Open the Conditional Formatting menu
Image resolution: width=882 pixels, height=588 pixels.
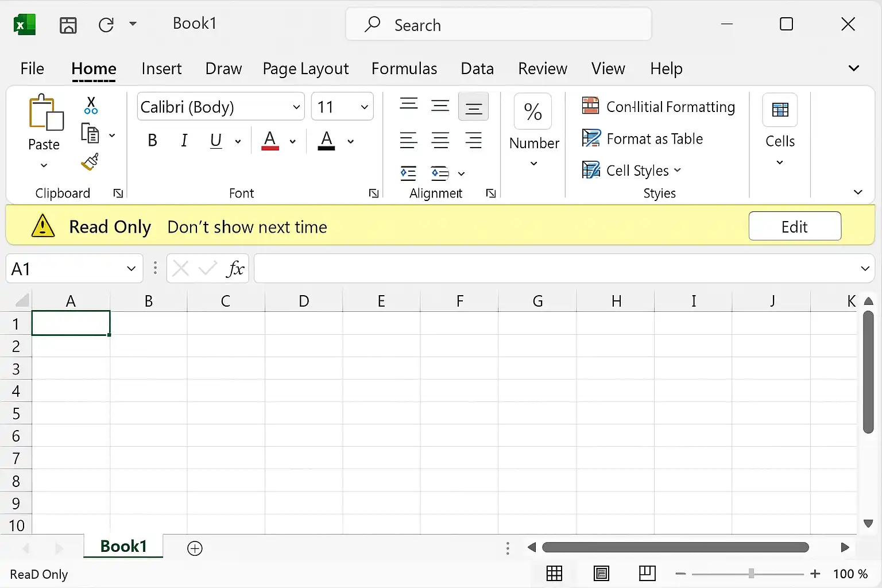(659, 107)
